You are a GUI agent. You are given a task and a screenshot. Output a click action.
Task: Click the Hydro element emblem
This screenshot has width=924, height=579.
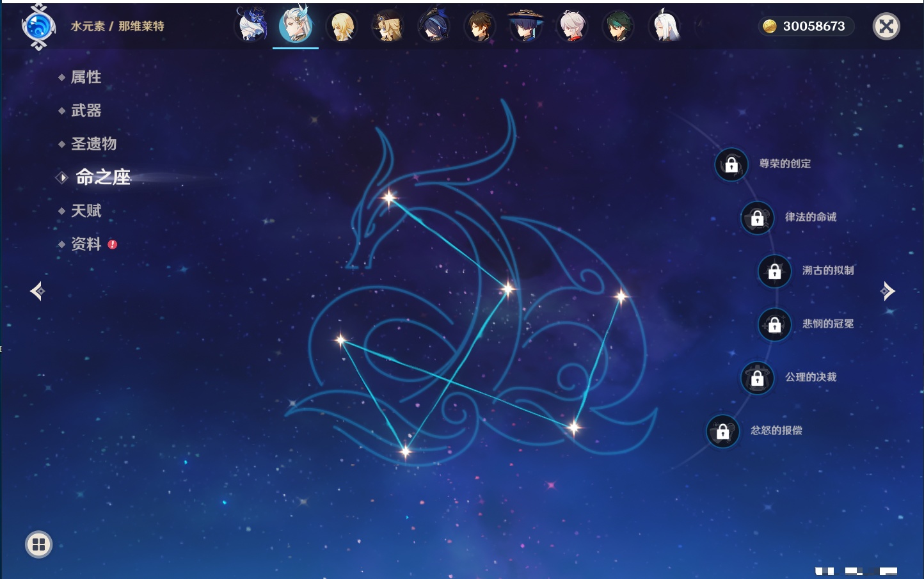point(38,27)
